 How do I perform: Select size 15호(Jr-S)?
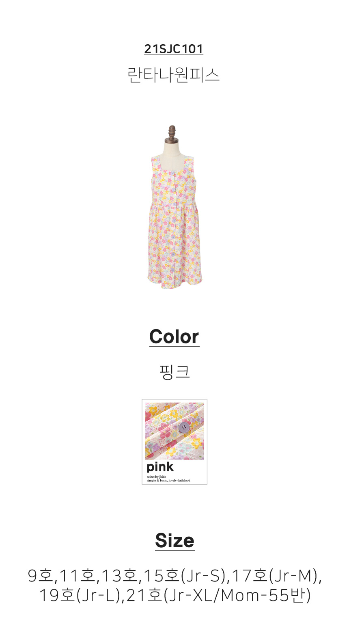tap(185, 575)
